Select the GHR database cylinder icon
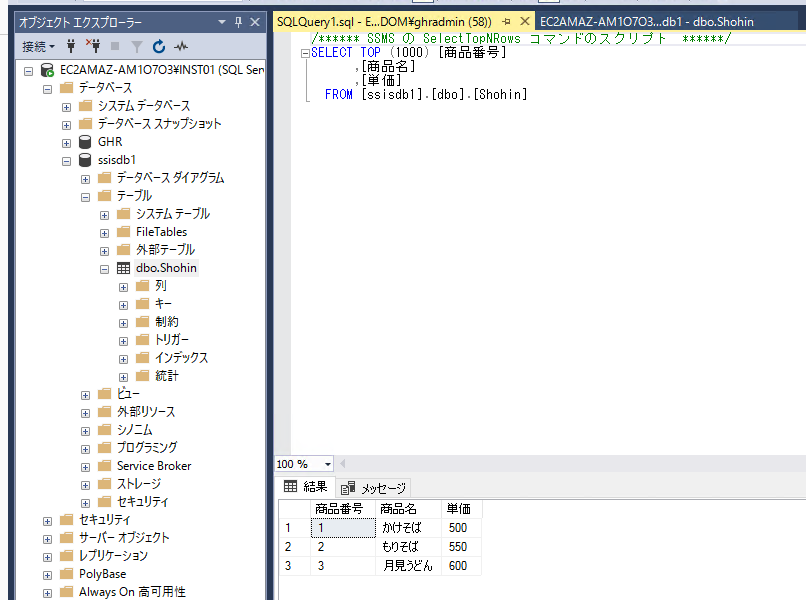The image size is (806, 600). click(x=85, y=142)
